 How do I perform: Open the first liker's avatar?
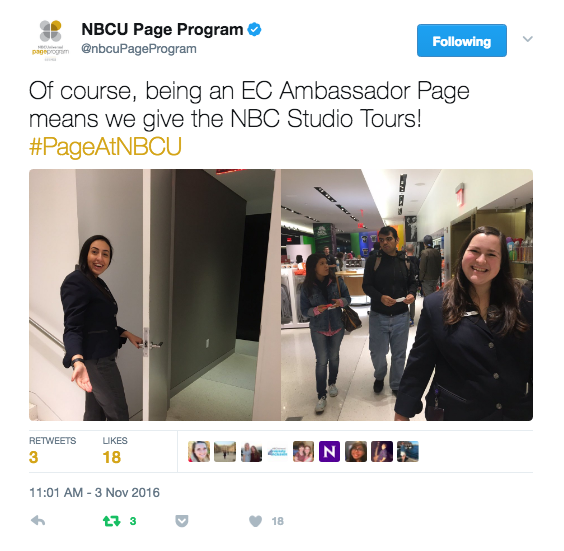tap(199, 451)
